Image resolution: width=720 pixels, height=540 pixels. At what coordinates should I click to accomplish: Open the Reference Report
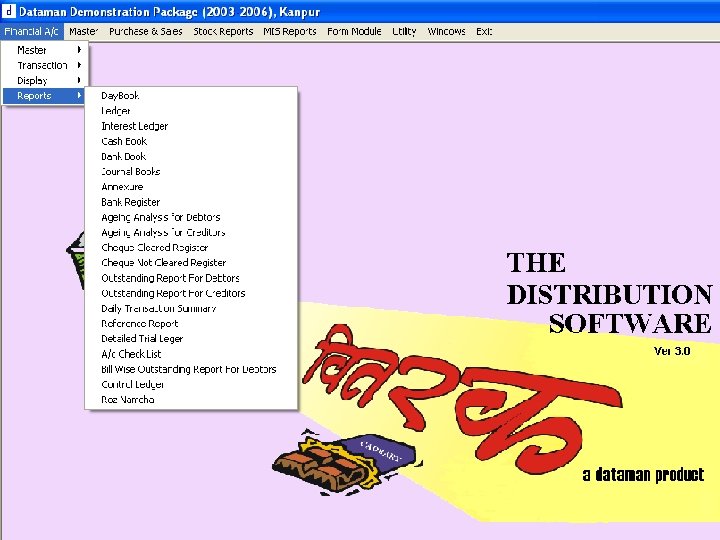pyautogui.click(x=191, y=323)
